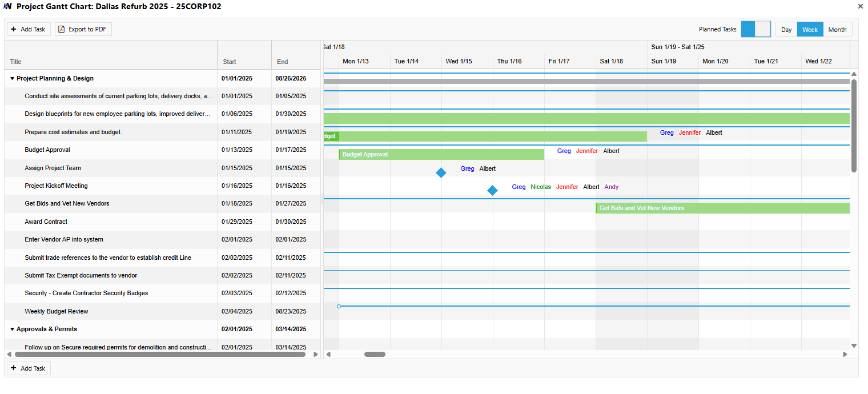Image resolution: width=868 pixels, height=394 pixels.
Task: Click the app logo in title bar
Action: coord(8,6)
